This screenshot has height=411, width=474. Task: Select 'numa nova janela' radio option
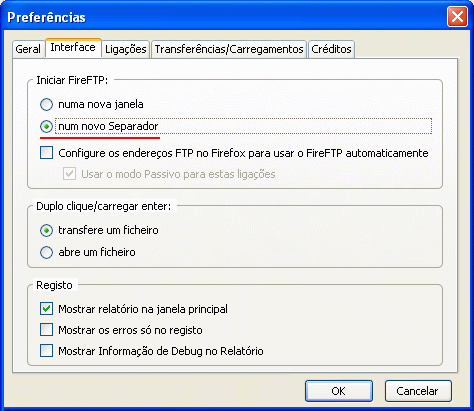tap(46, 104)
